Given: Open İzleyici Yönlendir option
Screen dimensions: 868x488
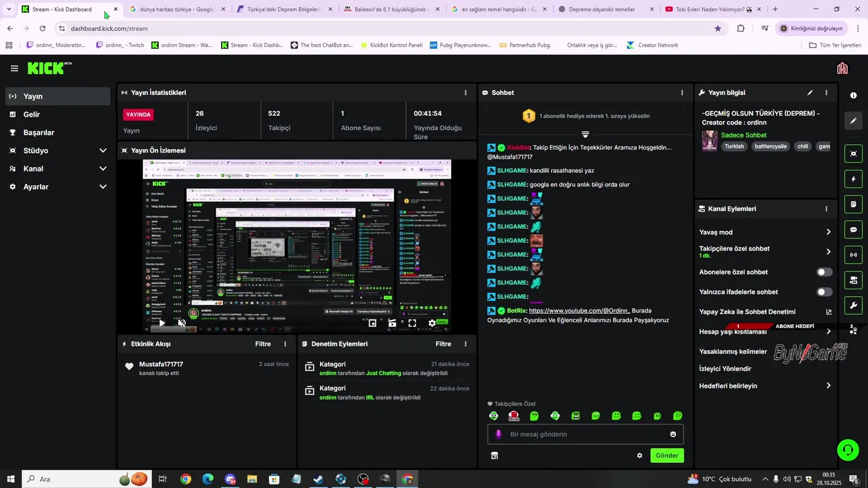Looking at the screenshot, I should click(725, 369).
